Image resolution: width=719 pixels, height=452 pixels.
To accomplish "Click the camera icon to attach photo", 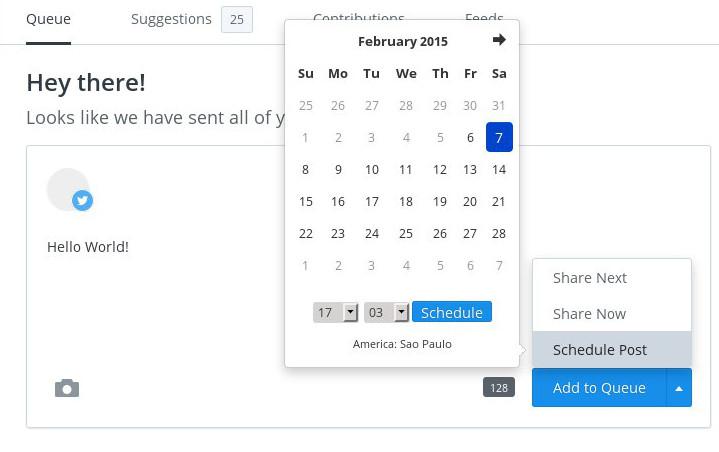I will tap(67, 388).
